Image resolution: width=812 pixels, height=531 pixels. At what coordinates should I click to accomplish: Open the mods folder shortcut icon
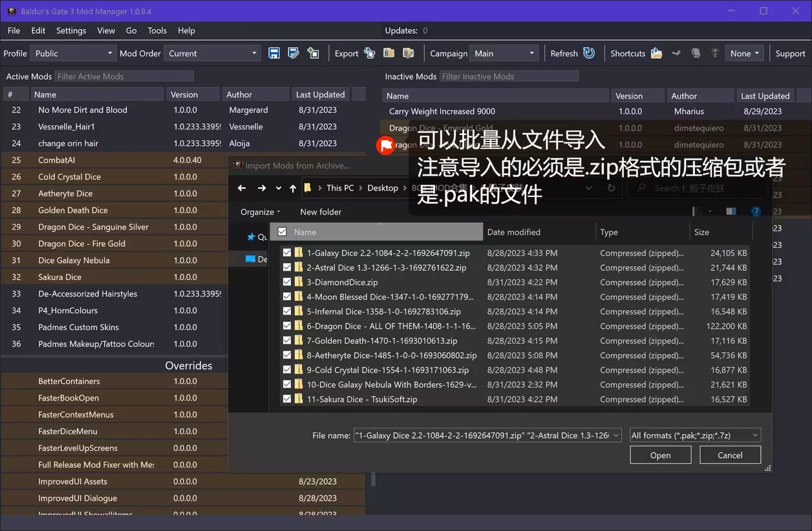(657, 53)
